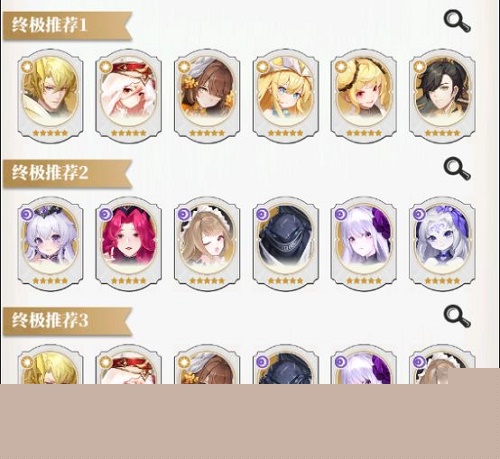Choose pale doll-like hero with blue ribbon

pyautogui.click(x=442, y=244)
